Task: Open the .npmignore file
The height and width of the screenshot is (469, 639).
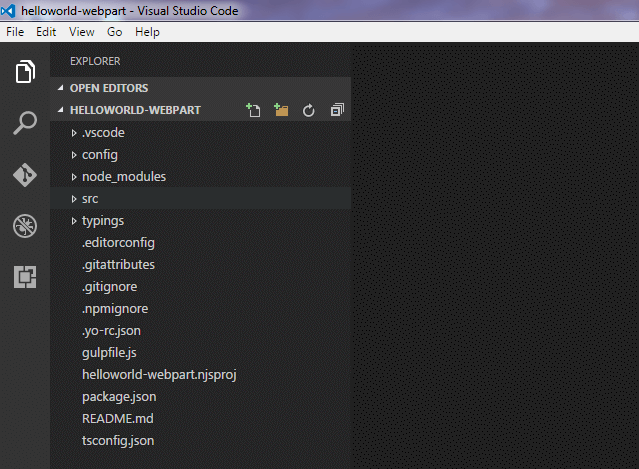Action: tap(115, 309)
